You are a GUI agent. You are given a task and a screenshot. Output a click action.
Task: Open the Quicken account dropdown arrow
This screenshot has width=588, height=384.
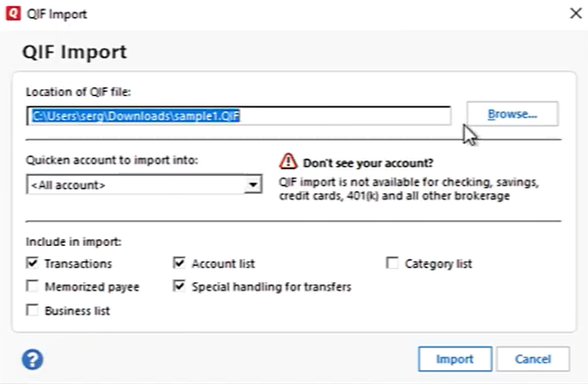point(253,185)
